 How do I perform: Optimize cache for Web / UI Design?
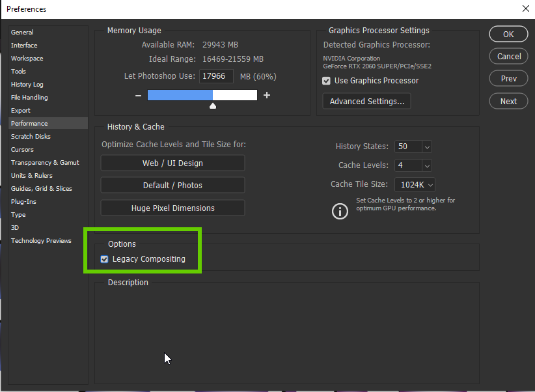click(x=172, y=163)
